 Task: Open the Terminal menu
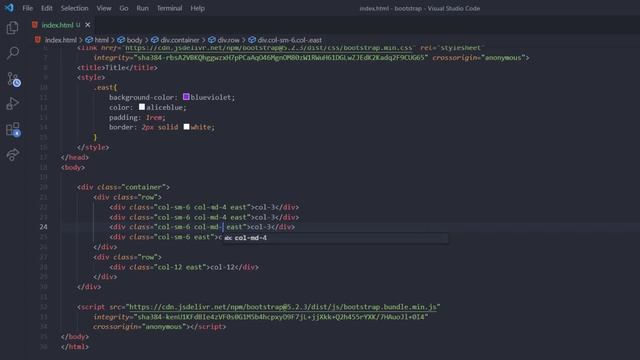[x=169, y=8]
